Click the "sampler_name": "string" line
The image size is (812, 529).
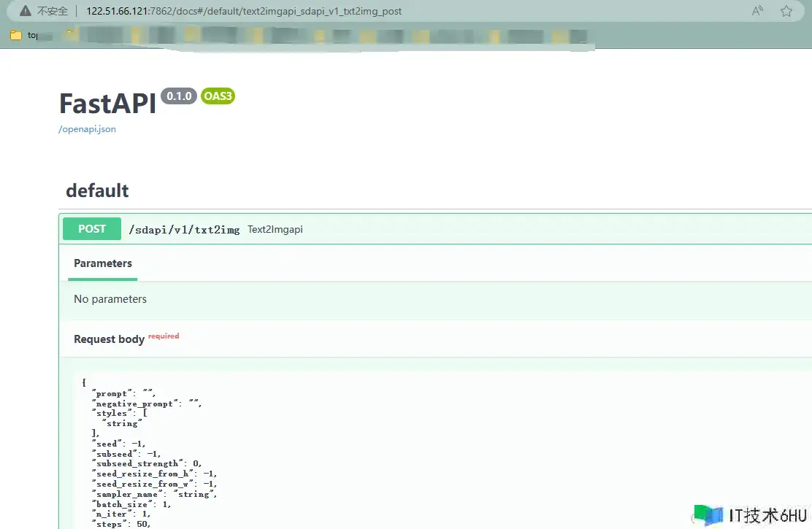[x=154, y=494]
